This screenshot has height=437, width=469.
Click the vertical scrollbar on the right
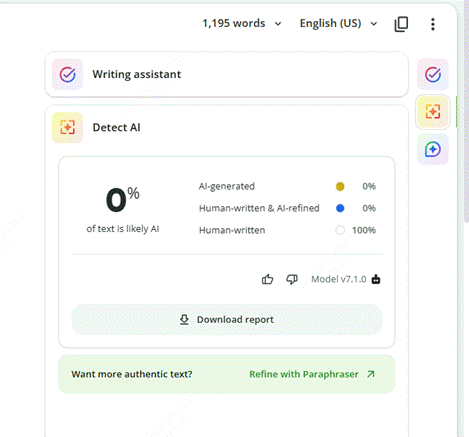(466, 113)
